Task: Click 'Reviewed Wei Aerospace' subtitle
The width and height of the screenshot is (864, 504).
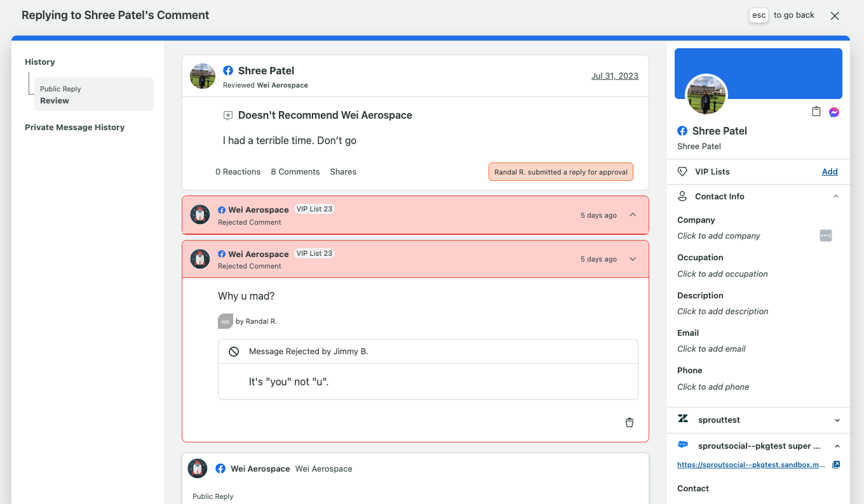Action: (266, 85)
